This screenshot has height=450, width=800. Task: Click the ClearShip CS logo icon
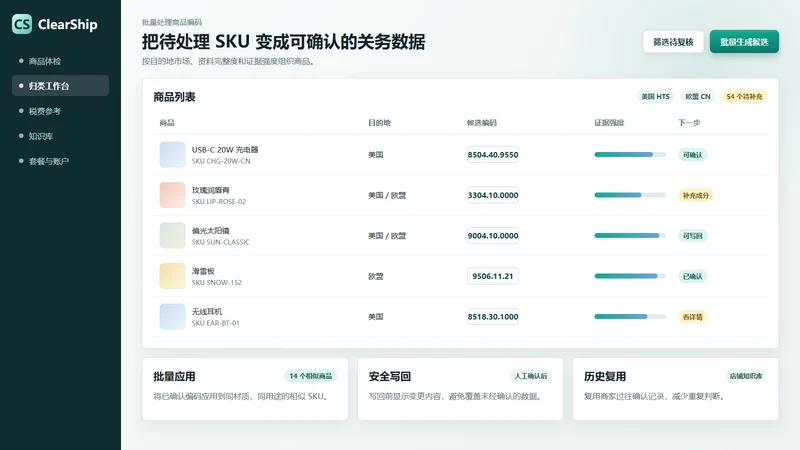22,24
